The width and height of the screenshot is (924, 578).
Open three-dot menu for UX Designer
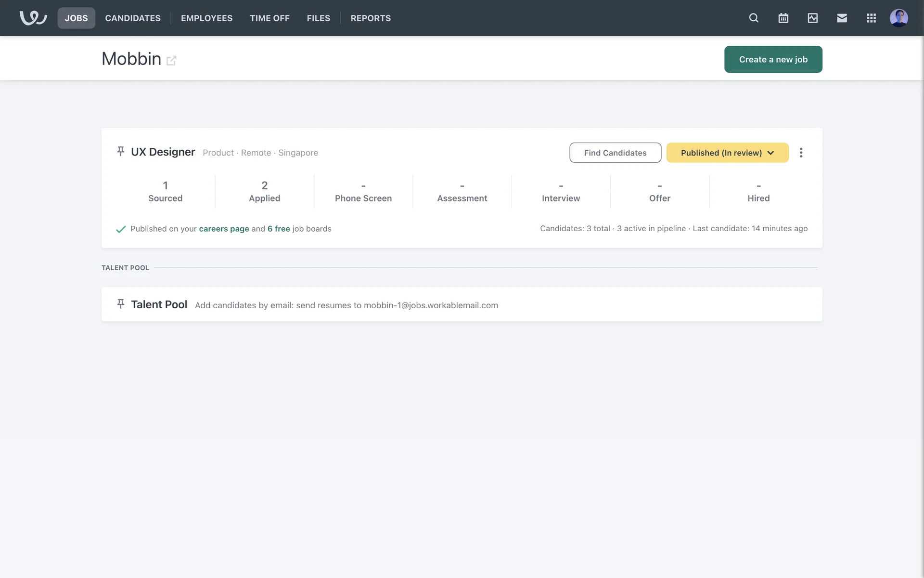(801, 153)
